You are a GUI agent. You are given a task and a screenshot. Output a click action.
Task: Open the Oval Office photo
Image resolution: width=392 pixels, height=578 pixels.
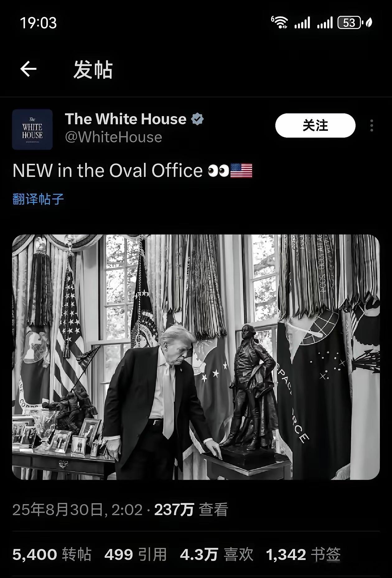pyautogui.click(x=196, y=357)
